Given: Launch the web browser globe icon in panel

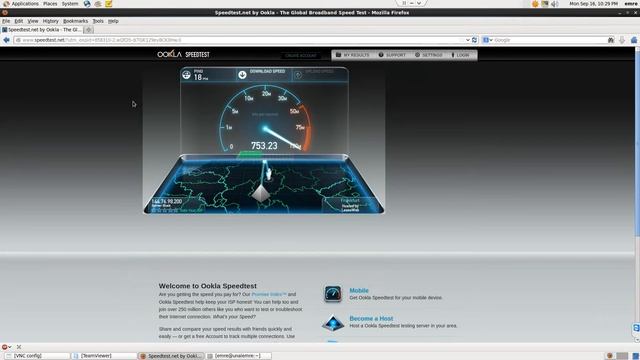Looking at the screenshot, I should pos(87,4).
